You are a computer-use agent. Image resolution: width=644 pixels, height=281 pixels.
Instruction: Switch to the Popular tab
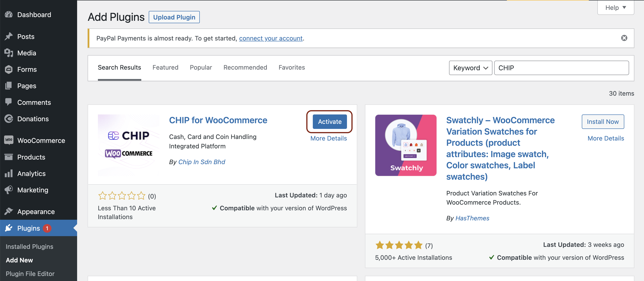point(201,67)
